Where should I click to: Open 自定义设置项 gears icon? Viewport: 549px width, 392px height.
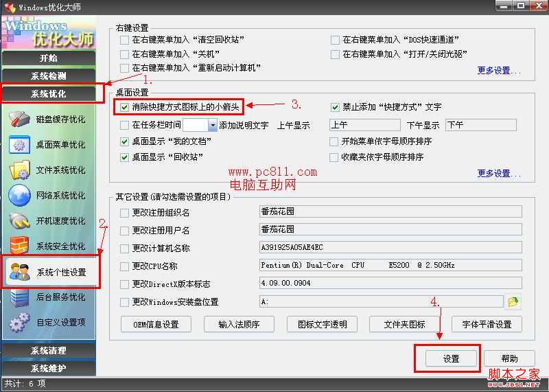point(19,322)
